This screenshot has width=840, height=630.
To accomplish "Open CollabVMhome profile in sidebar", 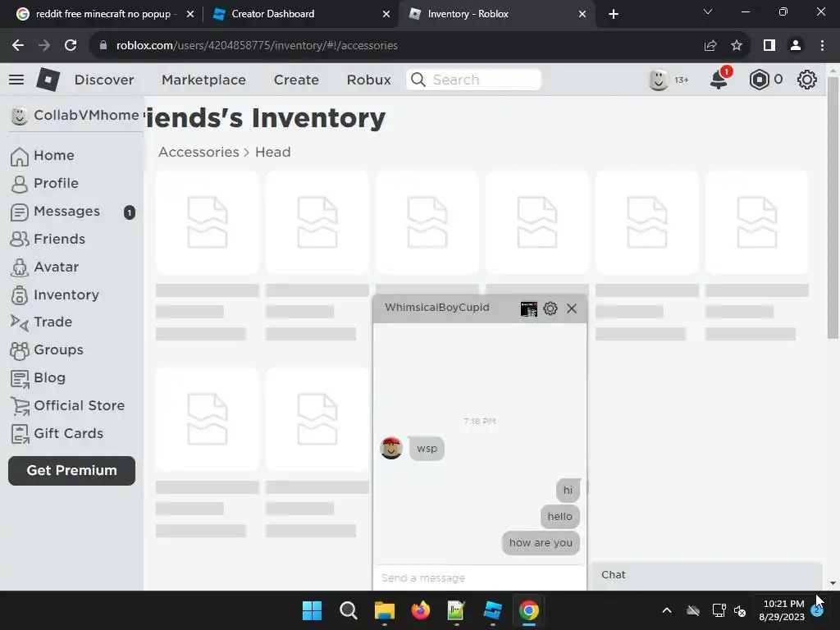I will [x=75, y=115].
